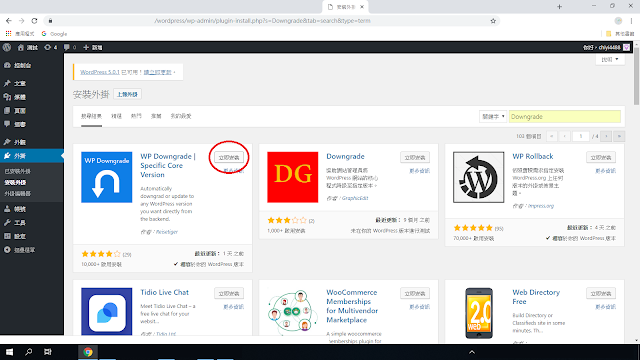Install WooCommerce Memberships for Multivendor Marketplace

point(415,293)
